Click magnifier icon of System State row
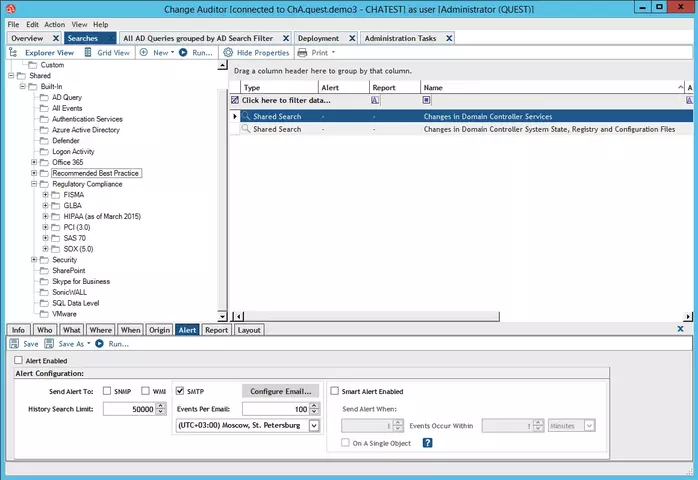Screen dimensions: 698x480 click(x=246, y=129)
